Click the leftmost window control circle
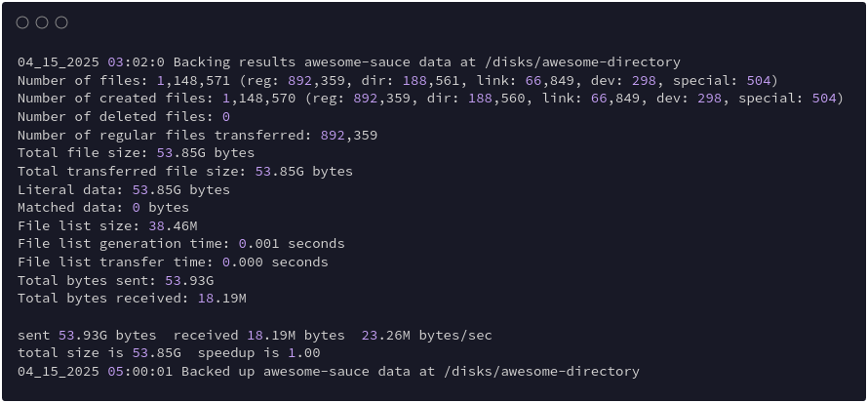 point(22,22)
